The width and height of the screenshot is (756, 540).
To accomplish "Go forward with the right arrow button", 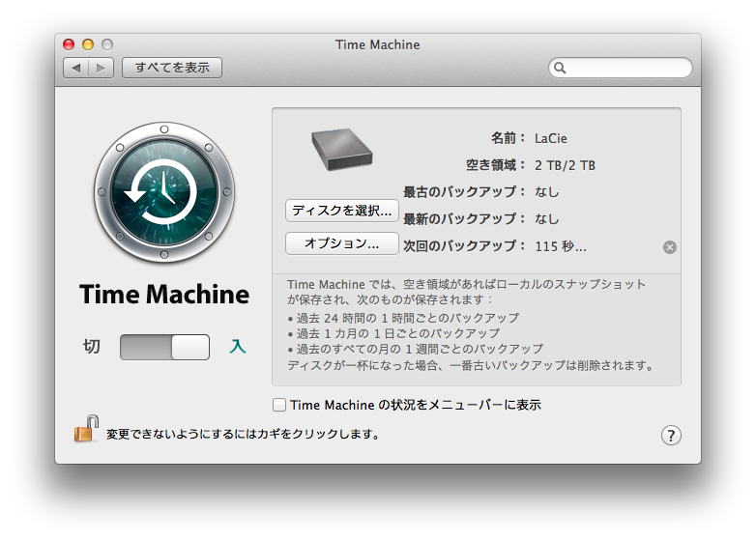I will point(101,68).
